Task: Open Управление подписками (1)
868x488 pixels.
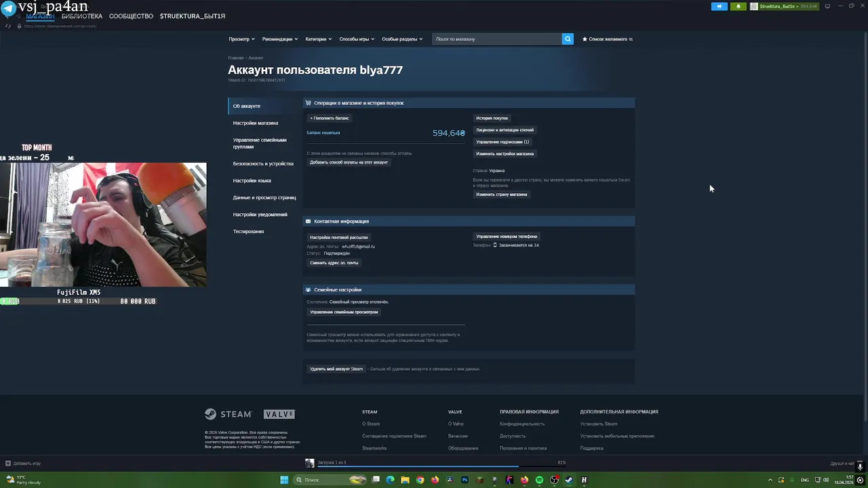Action: pyautogui.click(x=502, y=142)
